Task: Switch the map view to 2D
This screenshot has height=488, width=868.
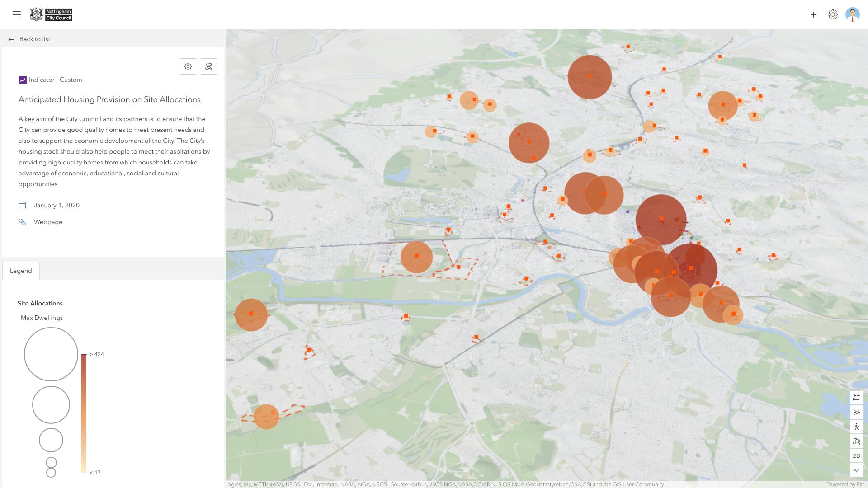Action: pyautogui.click(x=857, y=455)
